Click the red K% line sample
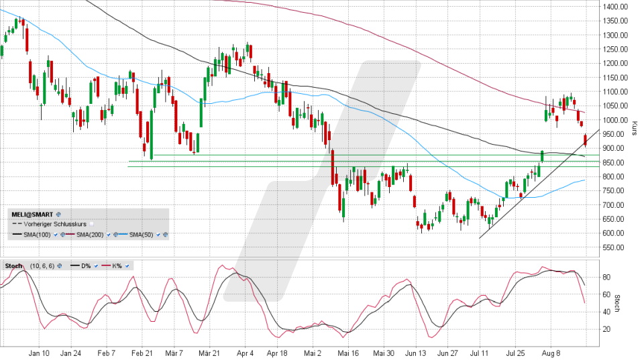The image size is (644, 362). (x=106, y=265)
